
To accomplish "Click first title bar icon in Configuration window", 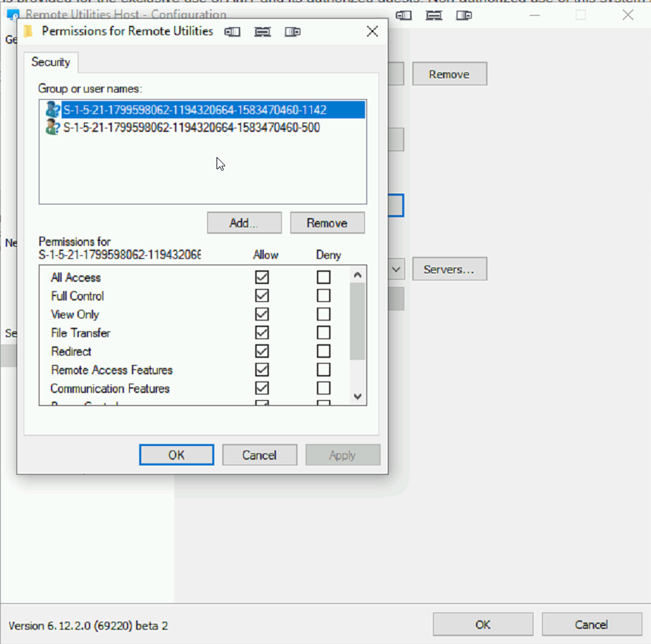I will (404, 15).
